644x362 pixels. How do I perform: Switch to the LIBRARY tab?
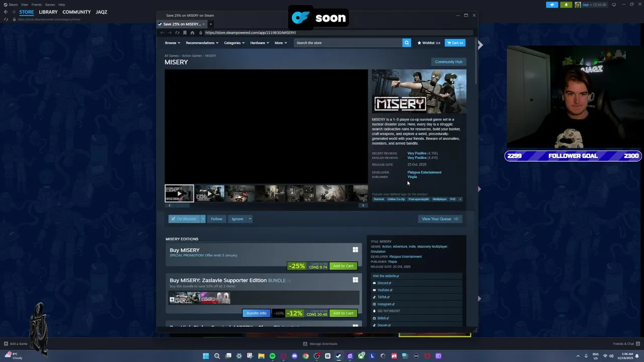pyautogui.click(x=48, y=12)
